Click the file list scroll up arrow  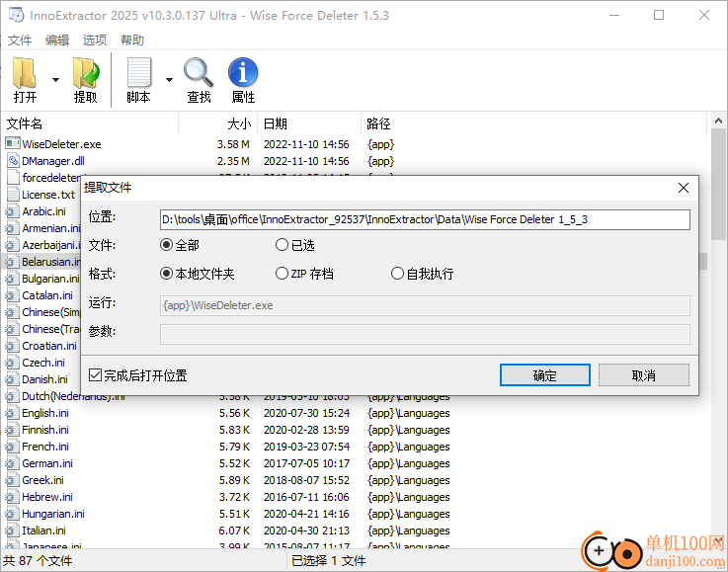pos(718,121)
